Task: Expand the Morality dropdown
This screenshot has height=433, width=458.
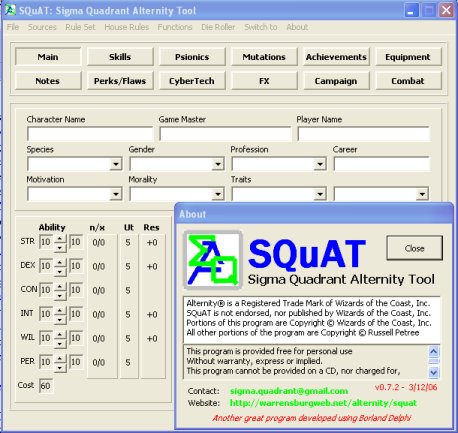Action: point(218,194)
